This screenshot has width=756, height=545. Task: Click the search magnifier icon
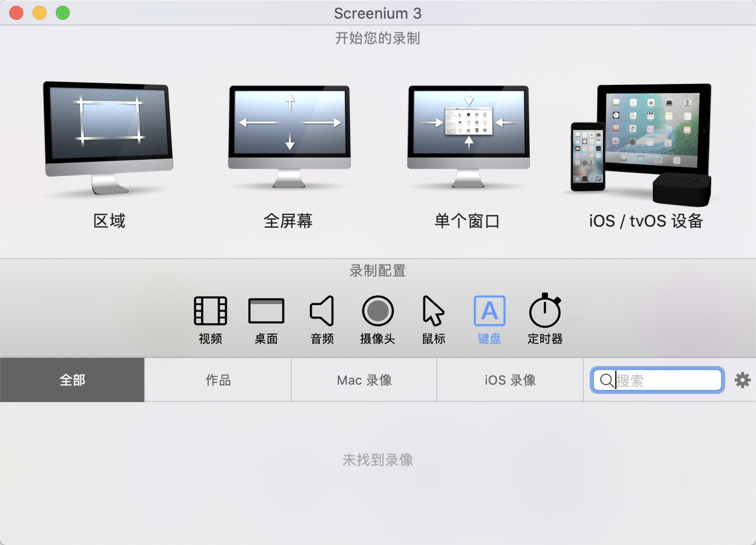(x=607, y=381)
